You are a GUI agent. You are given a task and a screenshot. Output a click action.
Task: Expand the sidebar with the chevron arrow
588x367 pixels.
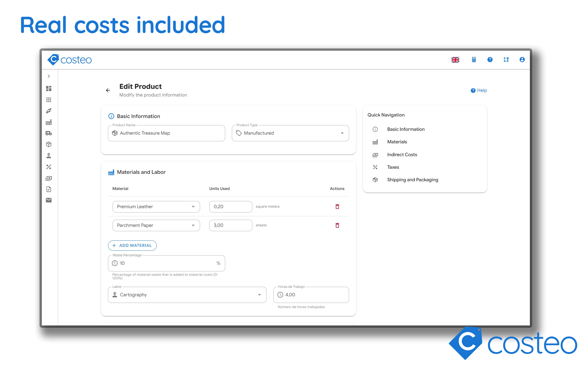click(49, 76)
